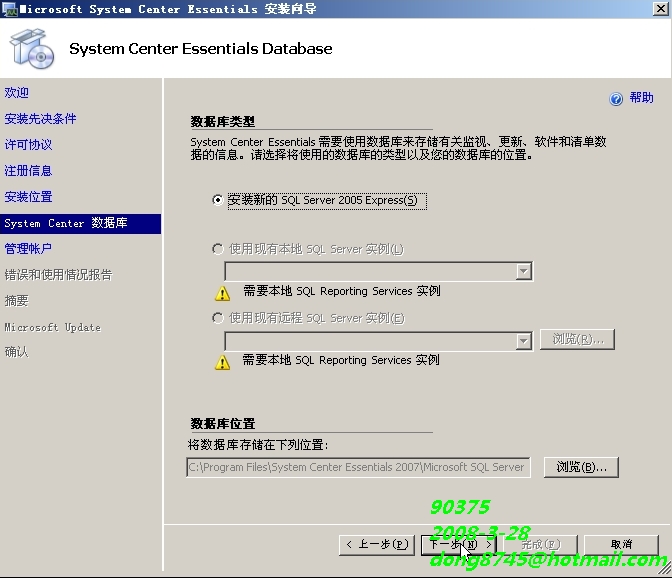
Task: Click the blue help question mark icon
Action: pos(616,99)
